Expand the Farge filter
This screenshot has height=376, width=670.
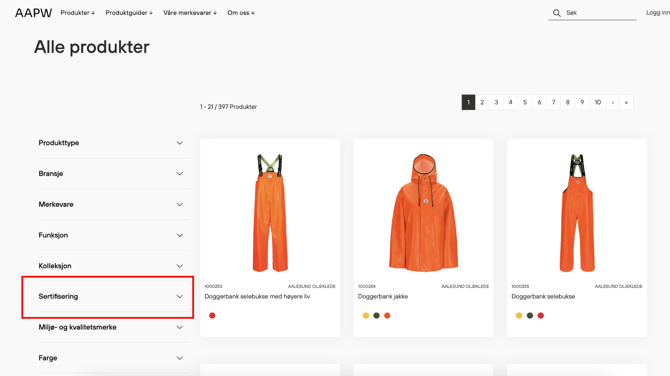point(114,358)
